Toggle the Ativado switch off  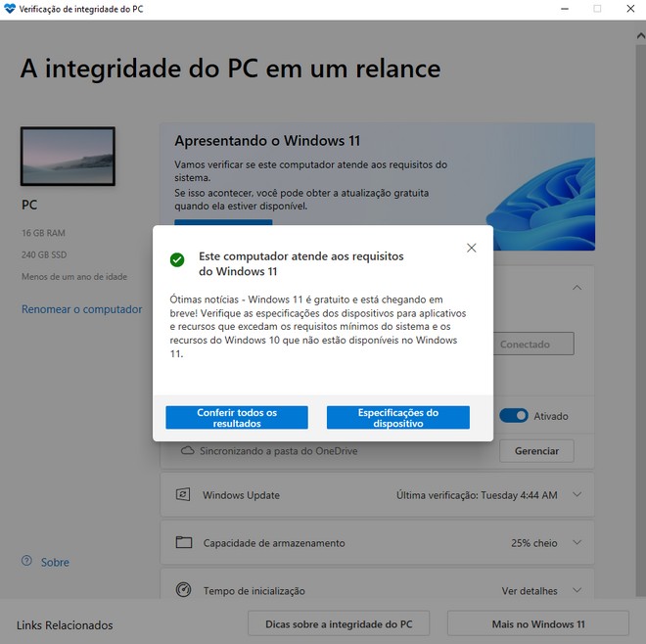(513, 416)
